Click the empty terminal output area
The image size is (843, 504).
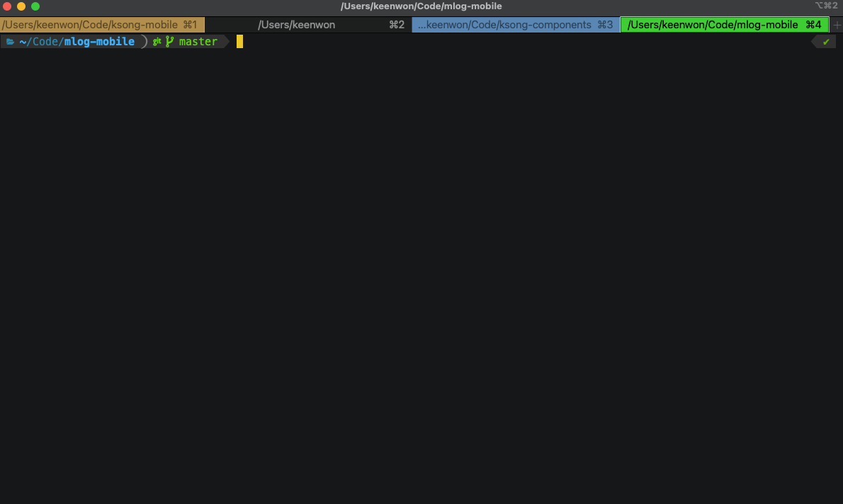421,269
